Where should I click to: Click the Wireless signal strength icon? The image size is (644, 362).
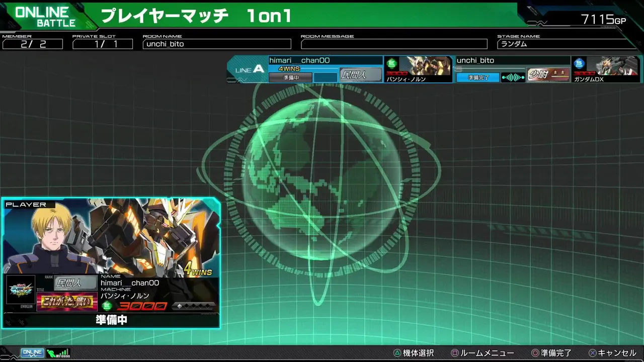(x=59, y=353)
